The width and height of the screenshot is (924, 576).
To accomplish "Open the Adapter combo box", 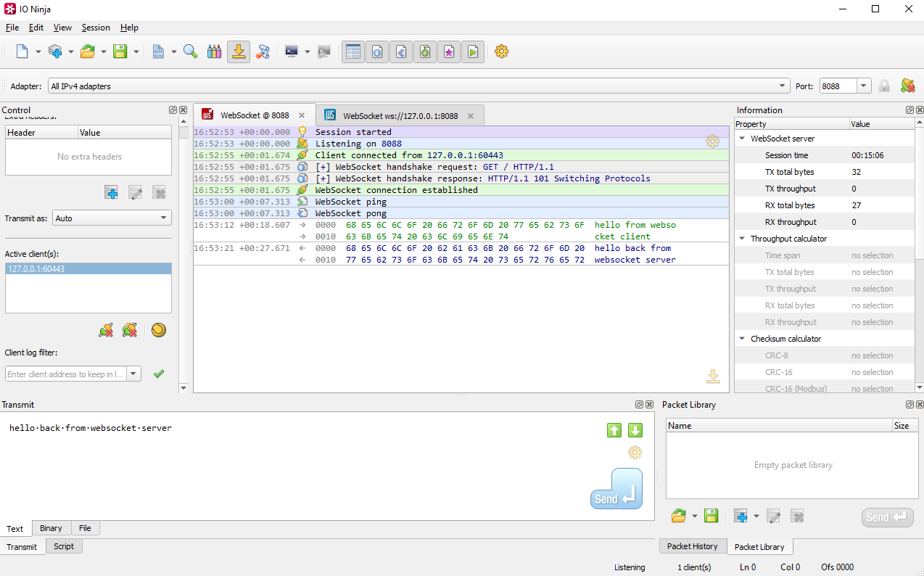I will (x=418, y=86).
